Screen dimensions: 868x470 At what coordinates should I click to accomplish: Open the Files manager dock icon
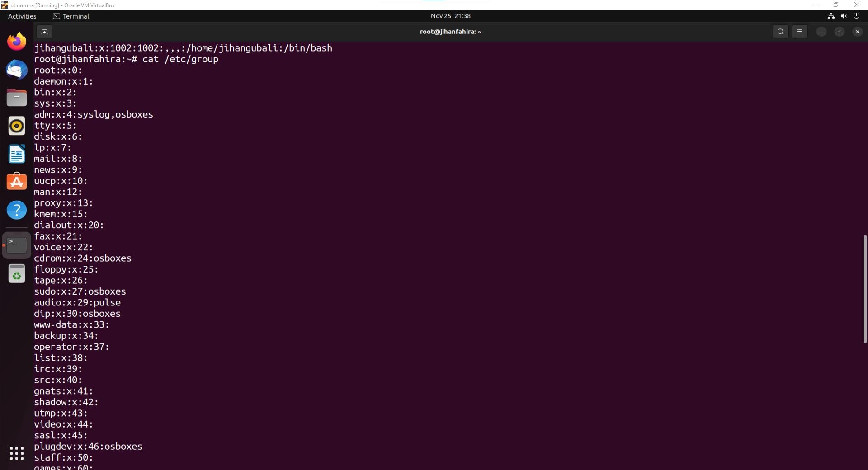[17, 98]
